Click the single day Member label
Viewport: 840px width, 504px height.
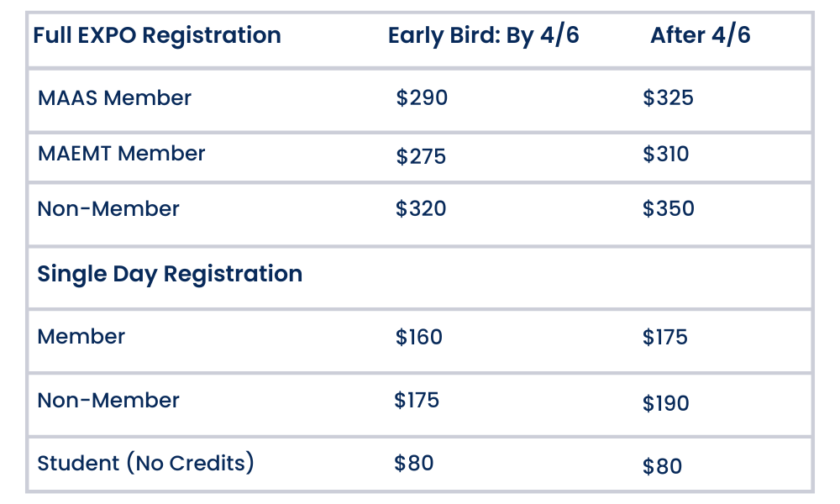tap(81, 337)
